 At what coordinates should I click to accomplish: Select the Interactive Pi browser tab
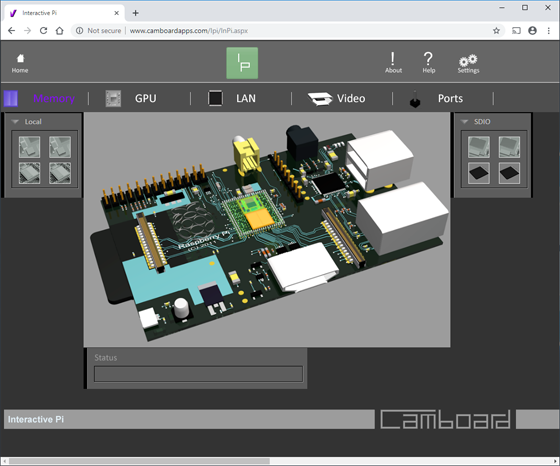pyautogui.click(x=65, y=13)
